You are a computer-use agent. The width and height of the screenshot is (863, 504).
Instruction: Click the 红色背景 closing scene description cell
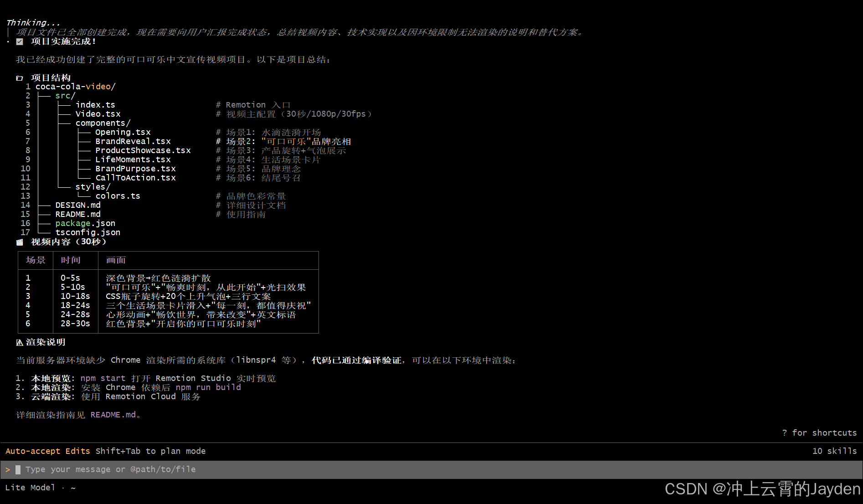click(183, 324)
